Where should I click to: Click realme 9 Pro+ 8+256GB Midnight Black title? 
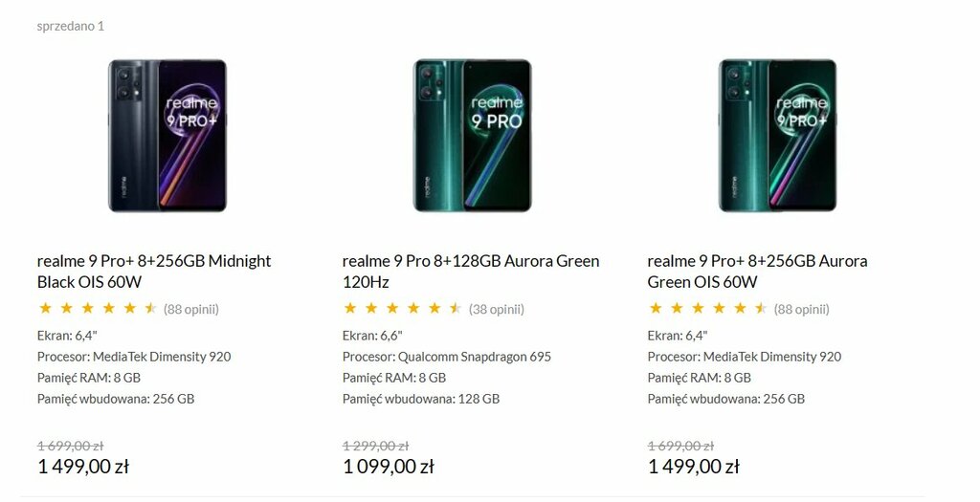(x=154, y=272)
